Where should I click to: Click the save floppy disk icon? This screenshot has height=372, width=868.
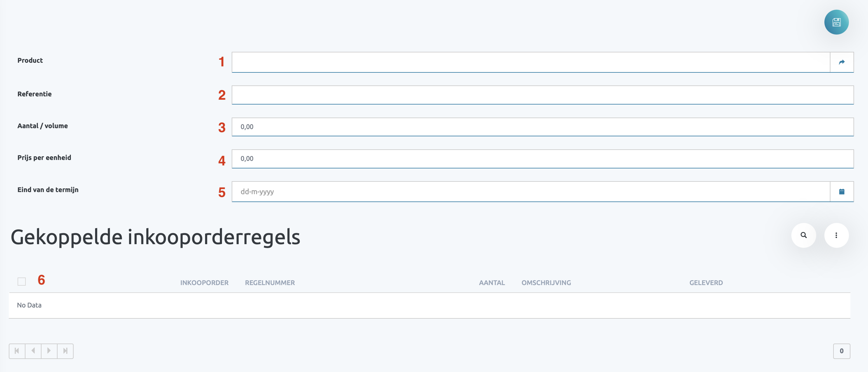pos(836,22)
